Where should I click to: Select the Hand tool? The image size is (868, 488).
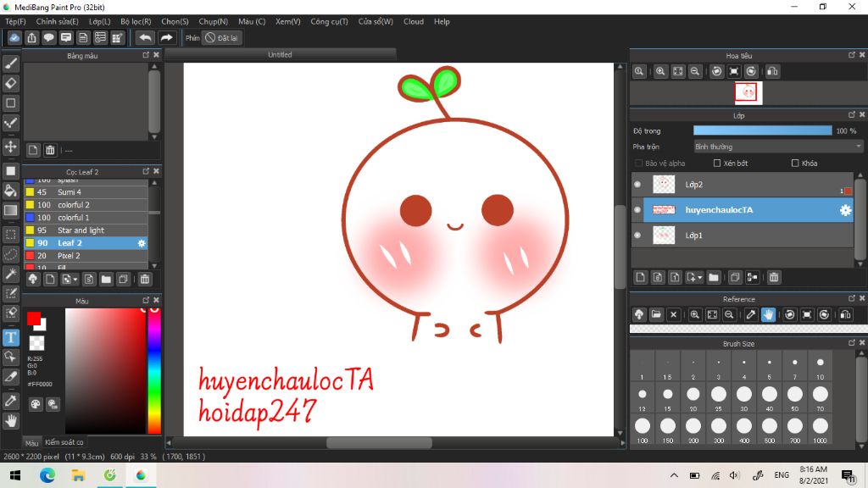tap(10, 421)
